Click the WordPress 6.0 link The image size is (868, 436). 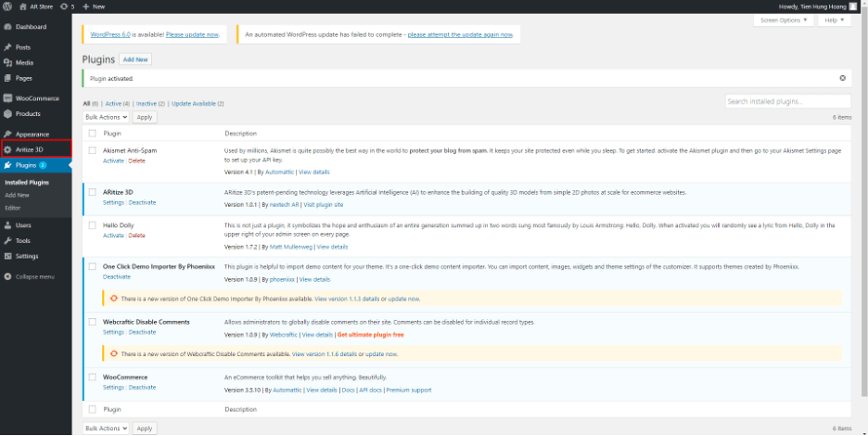pos(110,34)
